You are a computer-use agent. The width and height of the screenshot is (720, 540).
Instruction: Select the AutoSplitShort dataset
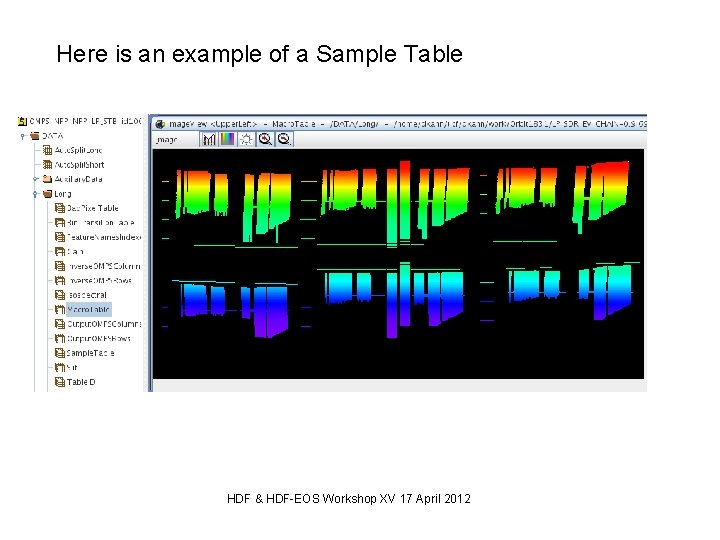(79, 165)
